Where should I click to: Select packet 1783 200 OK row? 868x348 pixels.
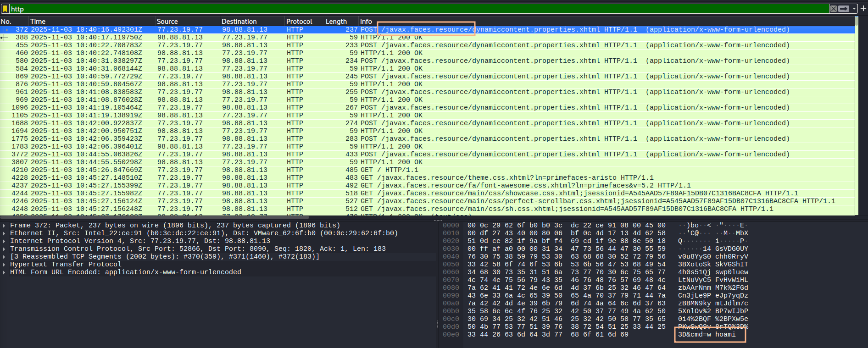(x=427, y=146)
